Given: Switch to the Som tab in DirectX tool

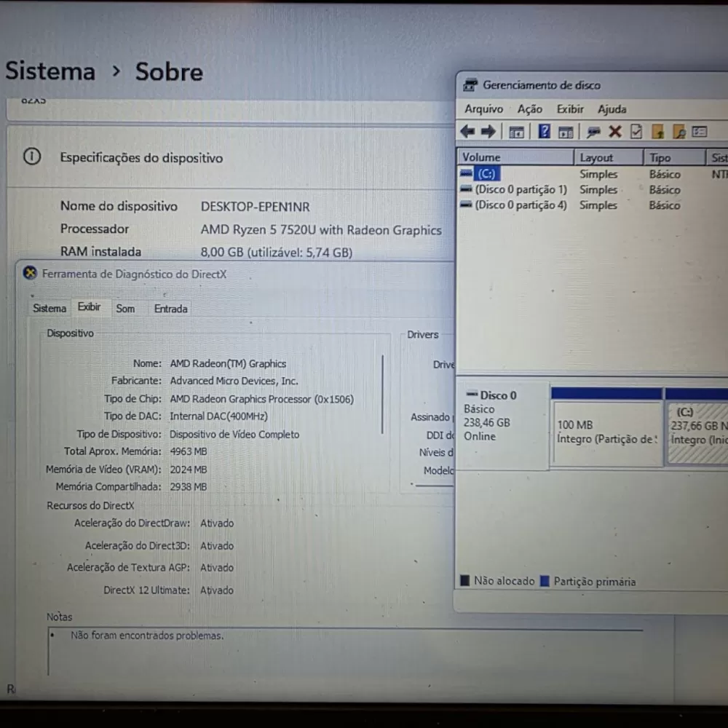Looking at the screenshot, I should [125, 309].
